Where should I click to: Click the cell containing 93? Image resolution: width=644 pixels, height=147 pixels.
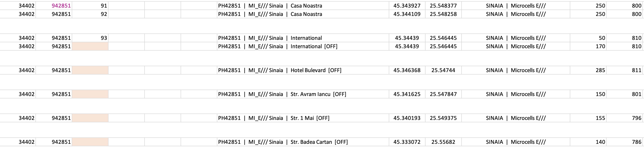pyautogui.click(x=90, y=38)
